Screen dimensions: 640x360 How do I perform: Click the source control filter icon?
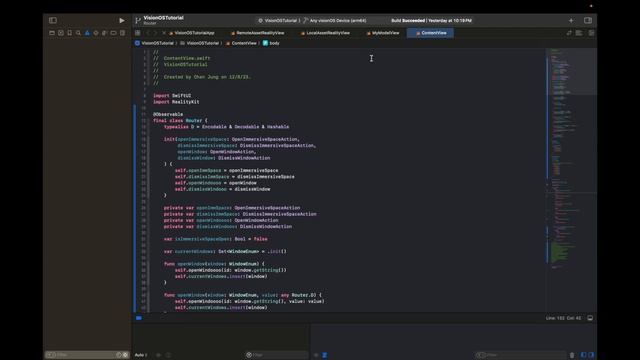[125, 355]
